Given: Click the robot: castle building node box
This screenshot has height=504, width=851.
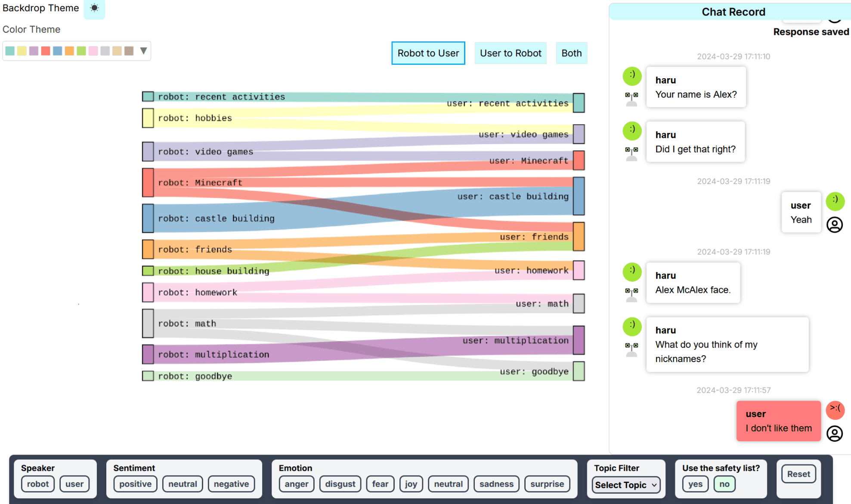Looking at the screenshot, I should pyautogui.click(x=148, y=218).
